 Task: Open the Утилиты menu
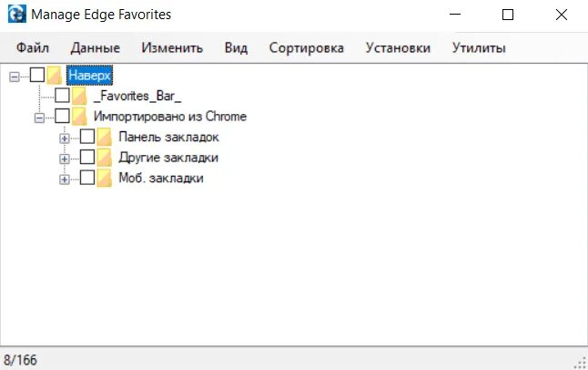point(479,48)
